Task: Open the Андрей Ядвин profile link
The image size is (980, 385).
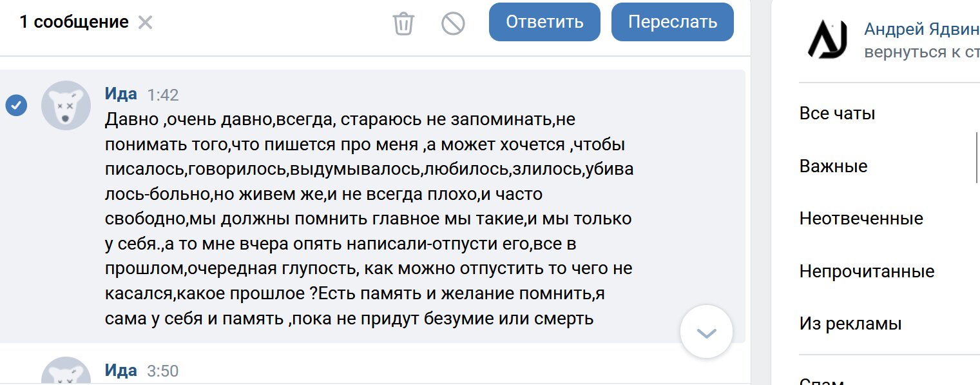Action: [921, 29]
